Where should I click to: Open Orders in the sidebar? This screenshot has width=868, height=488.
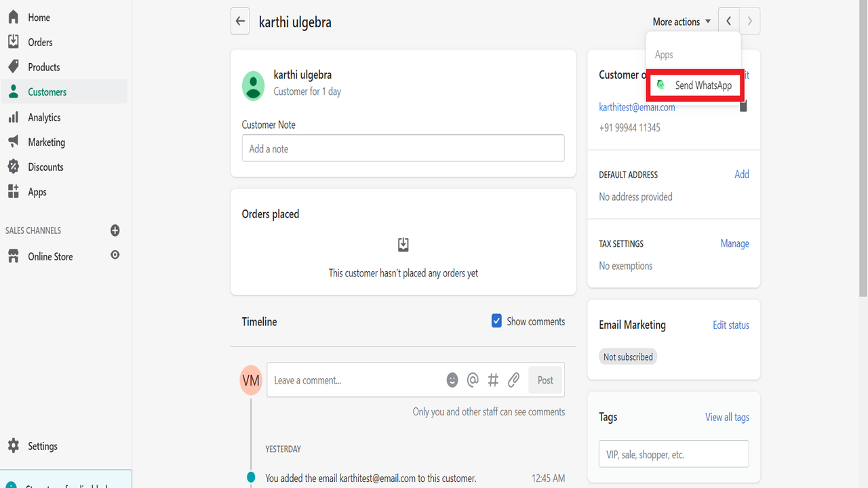40,42
